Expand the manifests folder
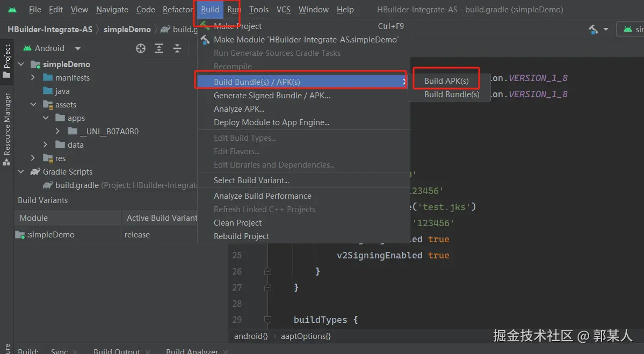Viewport: 644px width, 354px height. coord(33,77)
